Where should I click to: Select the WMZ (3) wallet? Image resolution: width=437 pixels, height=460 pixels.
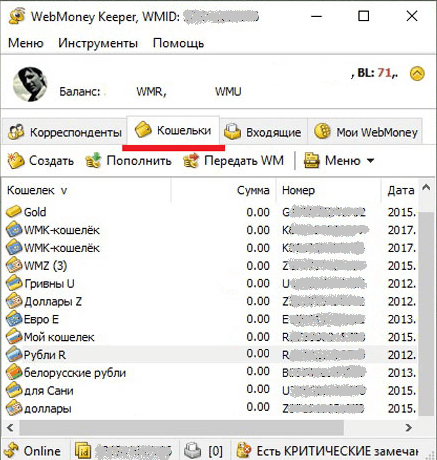tap(210, 266)
